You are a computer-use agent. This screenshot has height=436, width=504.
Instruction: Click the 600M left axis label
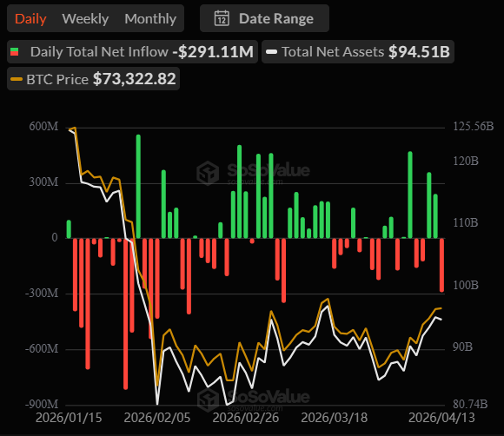pos(43,126)
